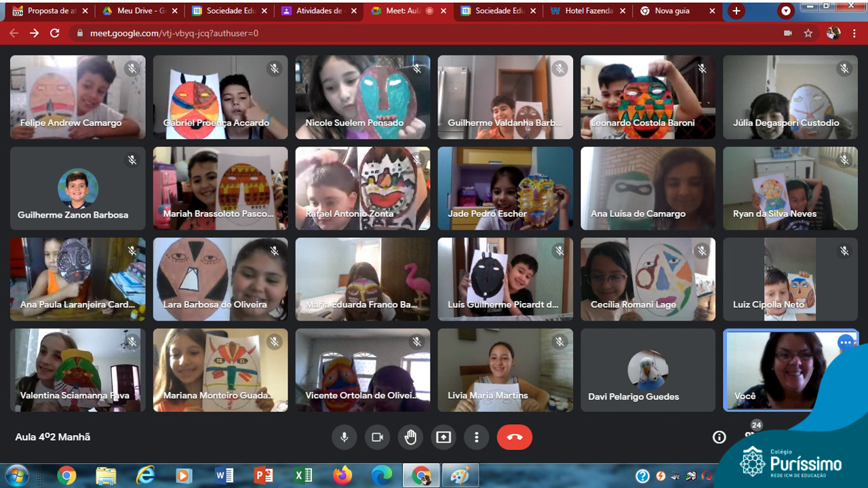Open Word from the Windows taskbar
Screen dimensions: 868x488
(x=224, y=476)
